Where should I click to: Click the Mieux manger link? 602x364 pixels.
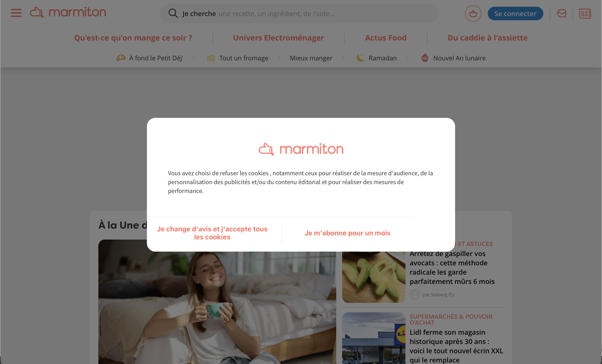311,58
